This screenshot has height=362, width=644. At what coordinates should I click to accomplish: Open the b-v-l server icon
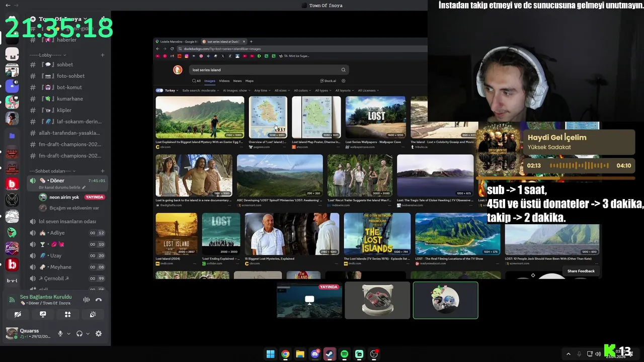[12, 281]
